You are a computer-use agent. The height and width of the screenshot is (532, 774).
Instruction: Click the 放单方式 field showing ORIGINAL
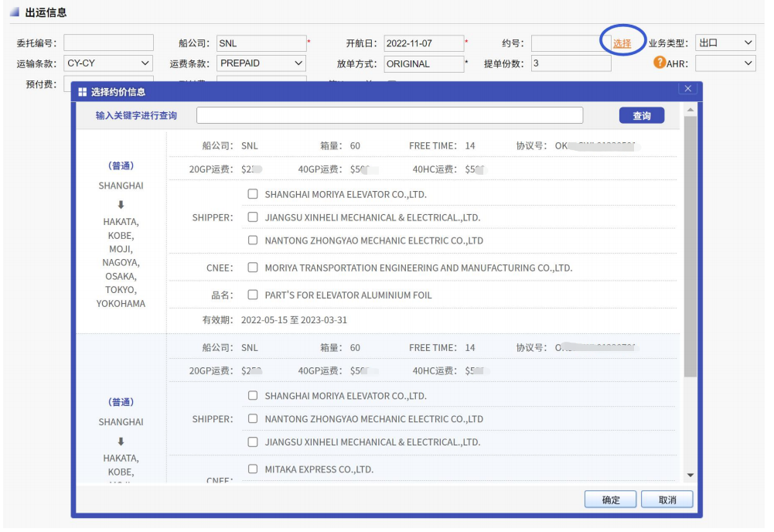click(x=424, y=63)
